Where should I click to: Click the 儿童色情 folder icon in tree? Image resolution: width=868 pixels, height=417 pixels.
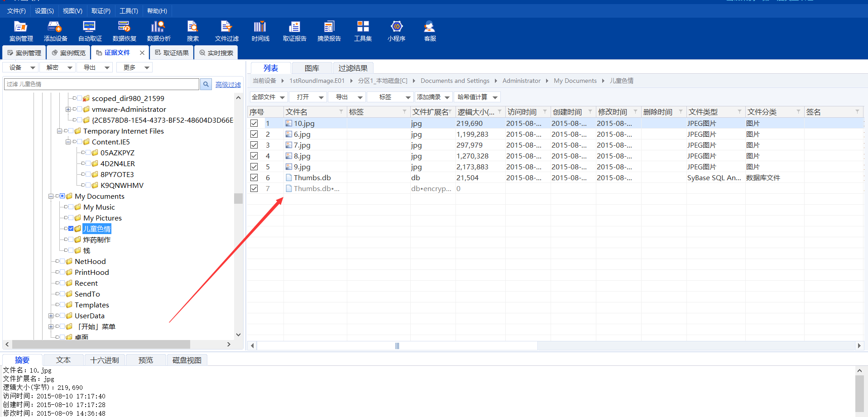point(78,229)
